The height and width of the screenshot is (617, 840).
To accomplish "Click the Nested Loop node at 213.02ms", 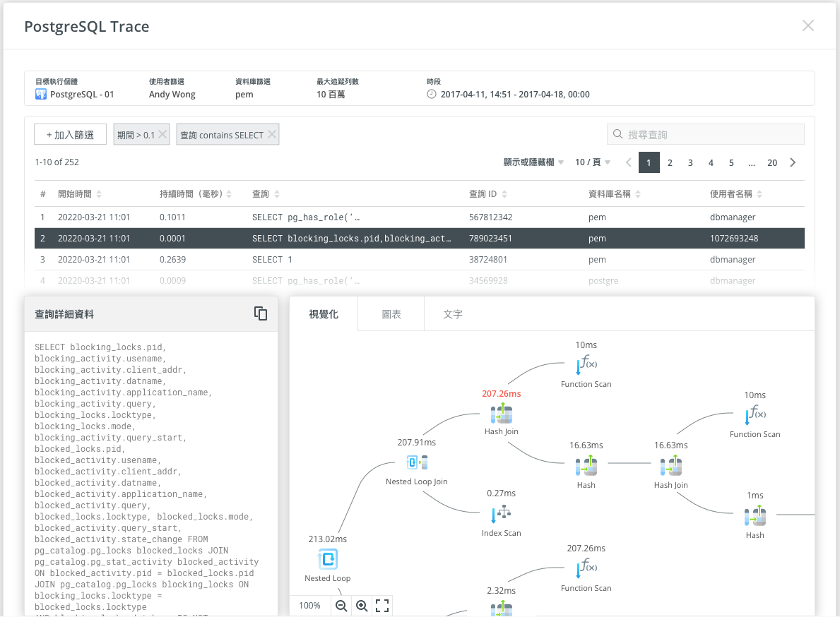I will point(327,558).
